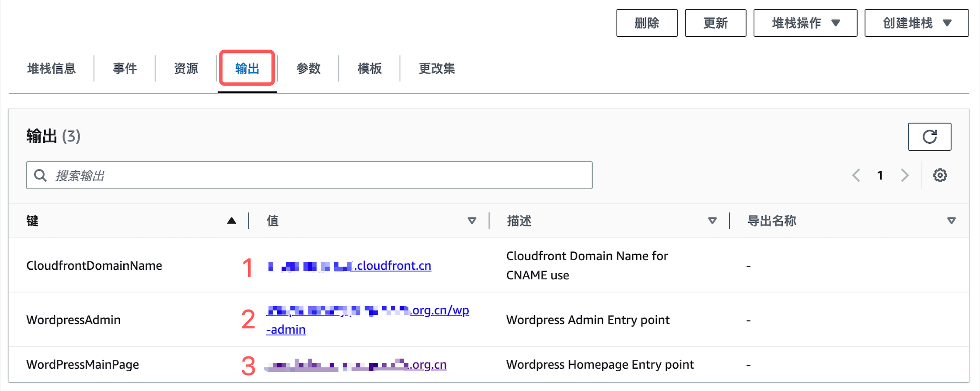
Task: Click page number 1
Action: click(880, 176)
